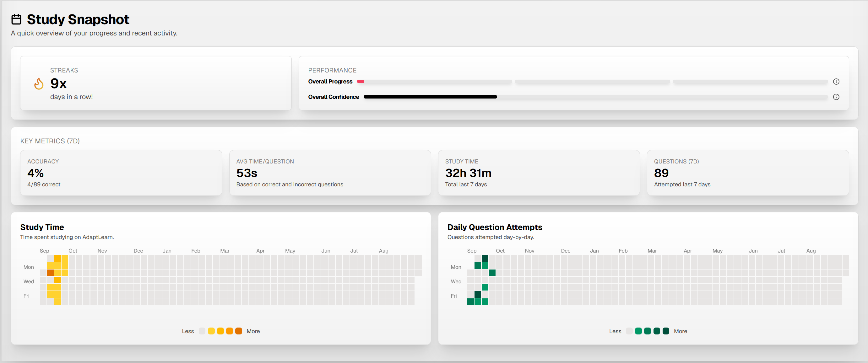Click the darkest green legend swatch
Screen dimensions: 868x363
pos(666,331)
